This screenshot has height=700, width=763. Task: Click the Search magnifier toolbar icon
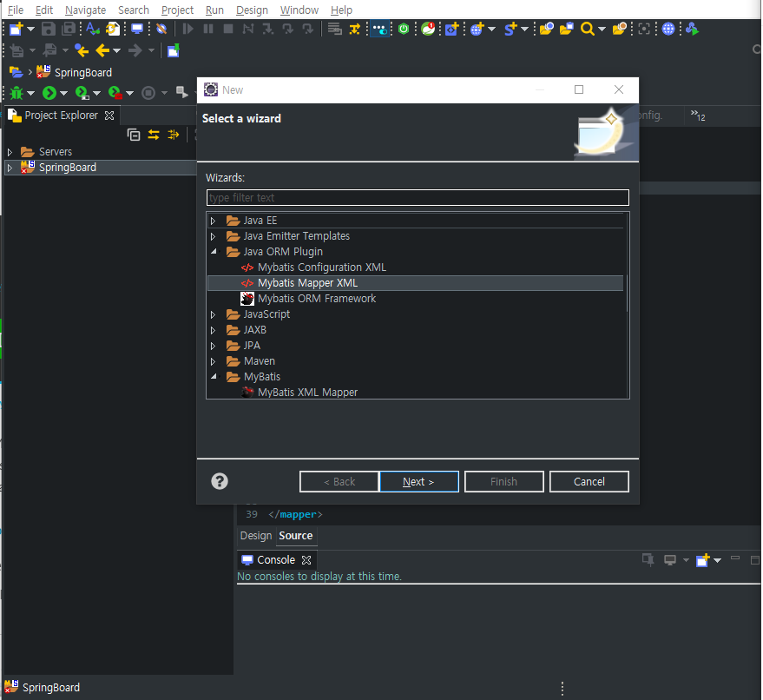588,30
